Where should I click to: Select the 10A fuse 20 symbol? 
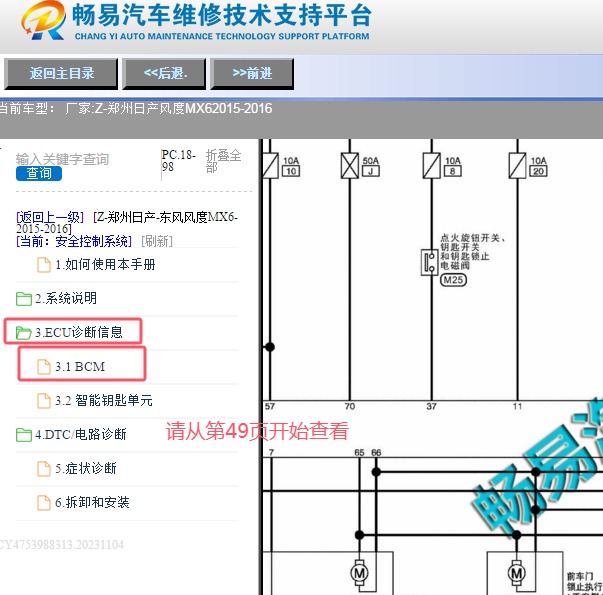[517, 165]
